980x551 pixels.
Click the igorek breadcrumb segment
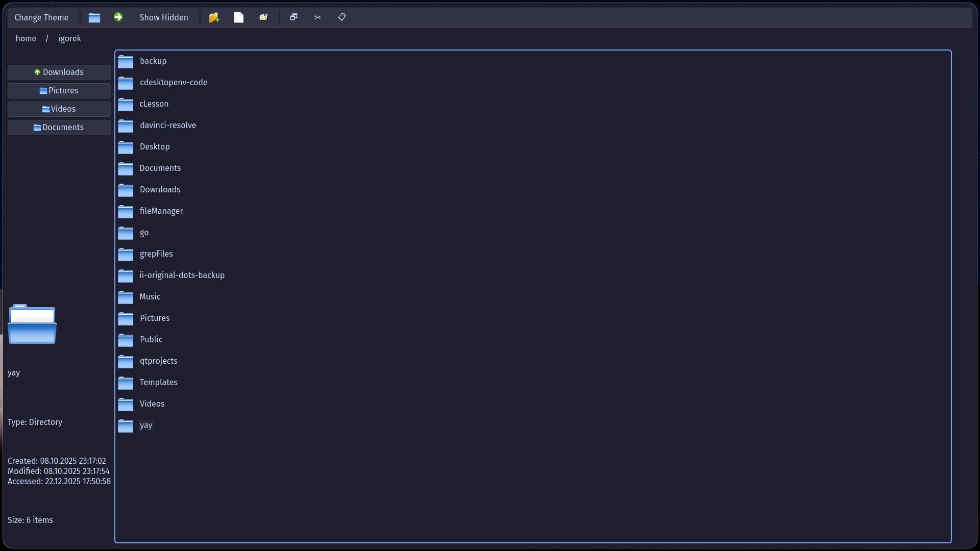[69, 39]
